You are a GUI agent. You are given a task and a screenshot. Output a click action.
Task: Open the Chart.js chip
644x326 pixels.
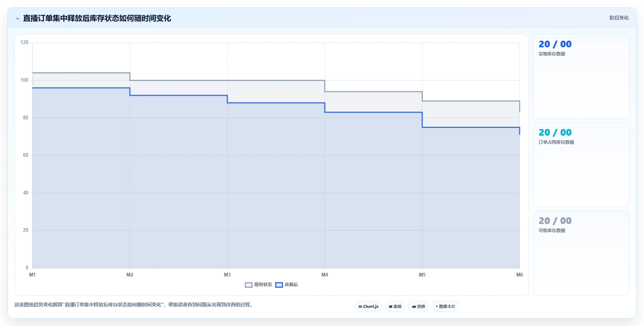[368, 306]
